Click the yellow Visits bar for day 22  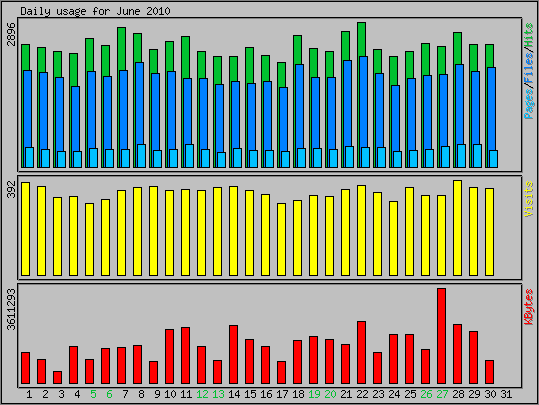pyautogui.click(x=362, y=230)
